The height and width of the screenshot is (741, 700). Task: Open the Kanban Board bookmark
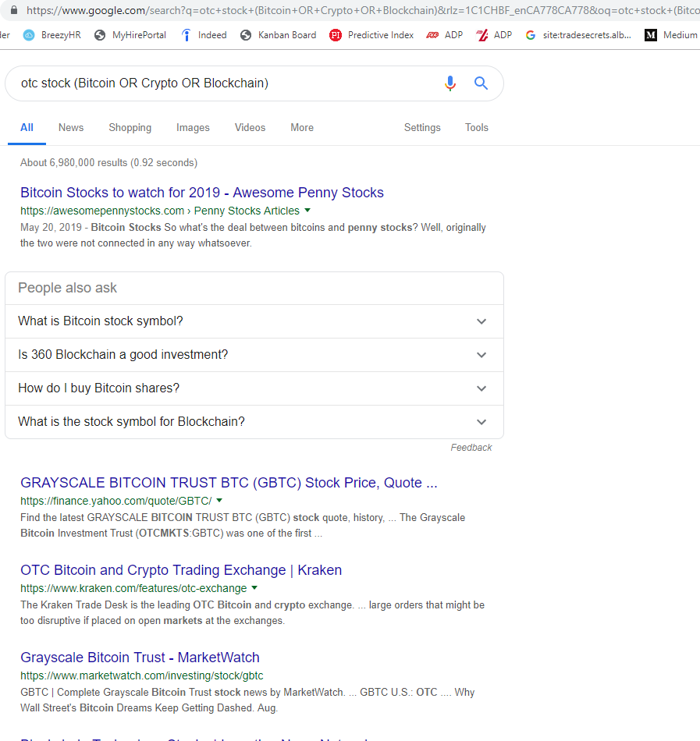click(278, 35)
